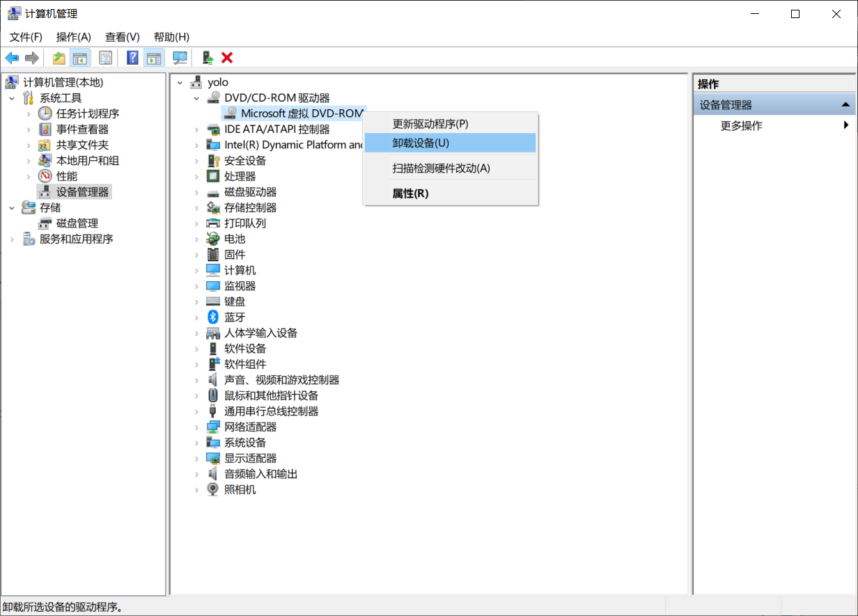Click the blue Back arrow in toolbar

coord(12,58)
